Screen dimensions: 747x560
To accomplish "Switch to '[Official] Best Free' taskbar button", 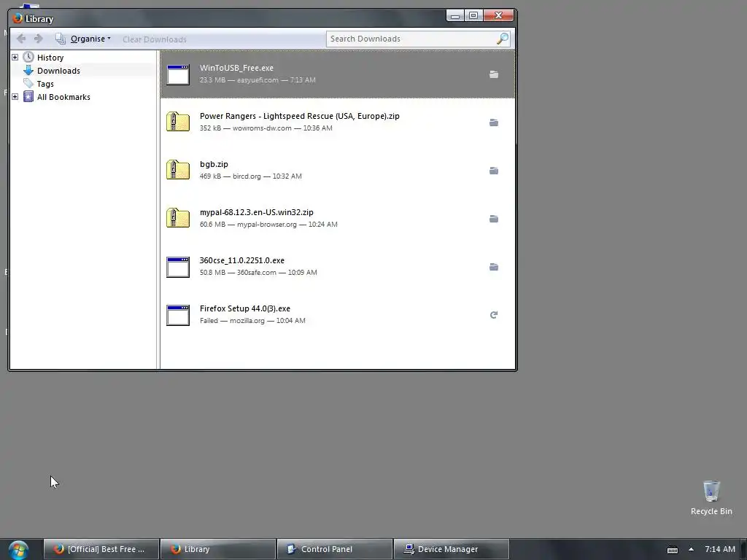I will coord(101,549).
